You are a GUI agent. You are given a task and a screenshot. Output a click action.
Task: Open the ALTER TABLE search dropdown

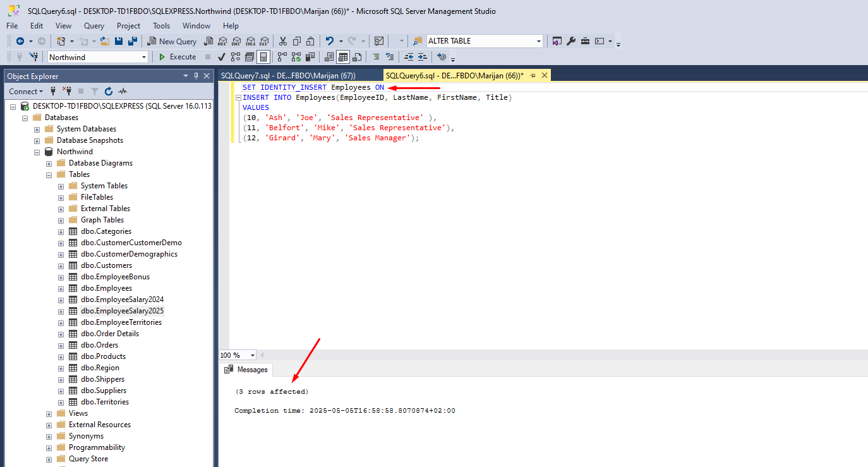click(539, 41)
